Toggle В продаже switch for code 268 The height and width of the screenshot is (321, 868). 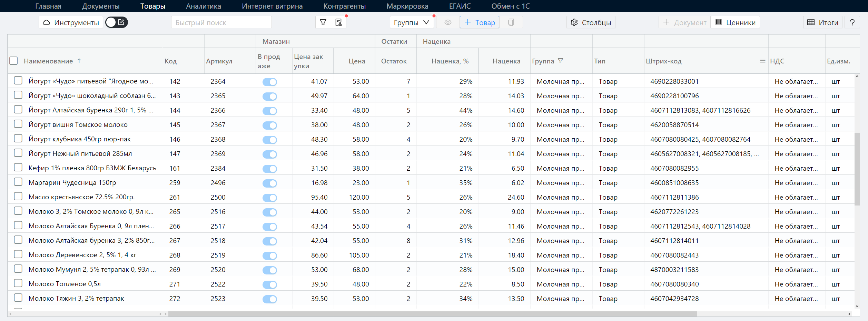tap(270, 255)
